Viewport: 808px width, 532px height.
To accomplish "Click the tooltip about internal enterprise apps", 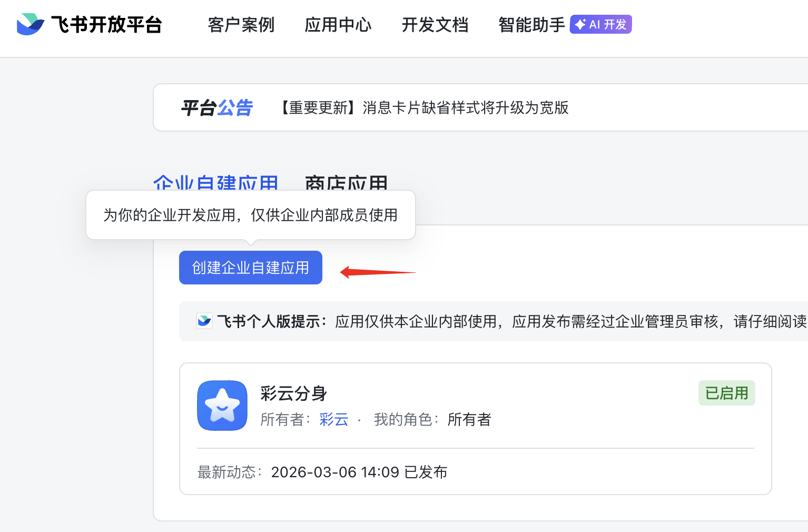I will (x=251, y=215).
